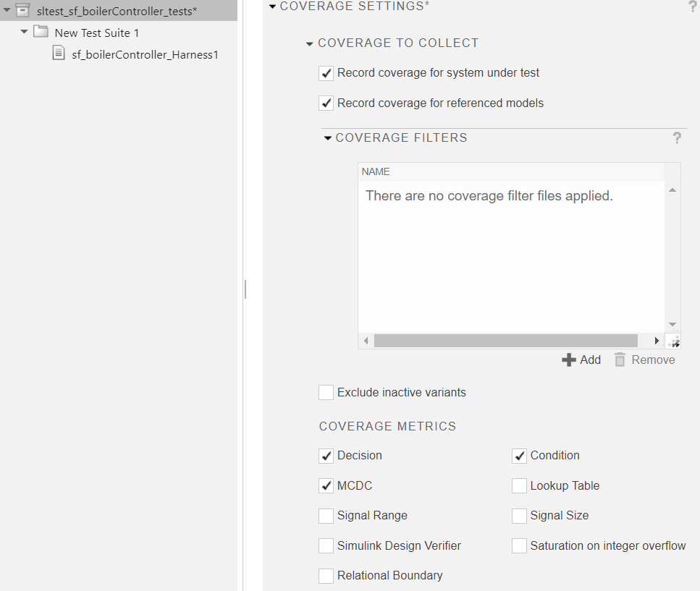
Task: Select the sf_boilerController_Harness1 document icon
Action: coord(59,52)
